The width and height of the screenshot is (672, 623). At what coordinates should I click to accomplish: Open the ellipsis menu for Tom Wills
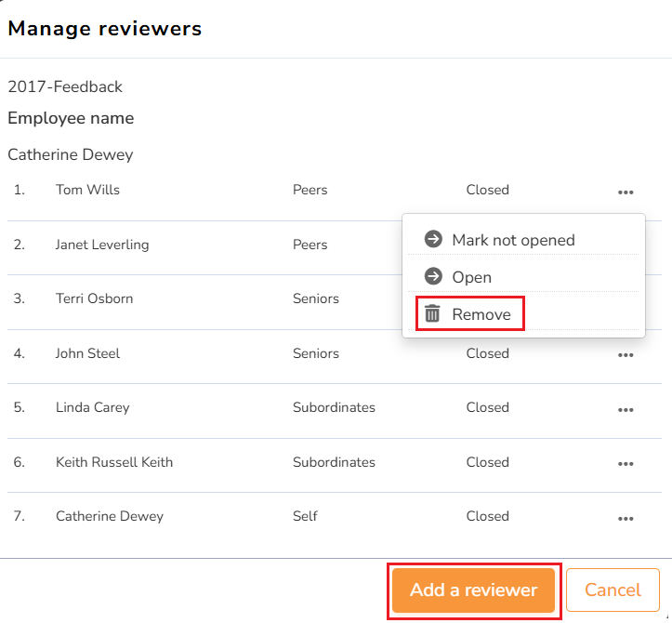[x=626, y=192]
